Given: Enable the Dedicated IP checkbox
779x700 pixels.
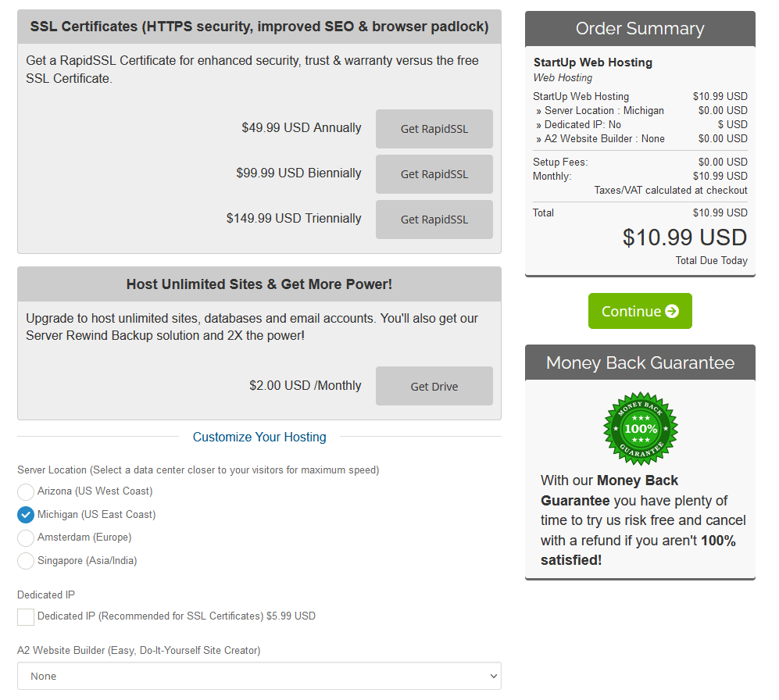Looking at the screenshot, I should coord(26,617).
